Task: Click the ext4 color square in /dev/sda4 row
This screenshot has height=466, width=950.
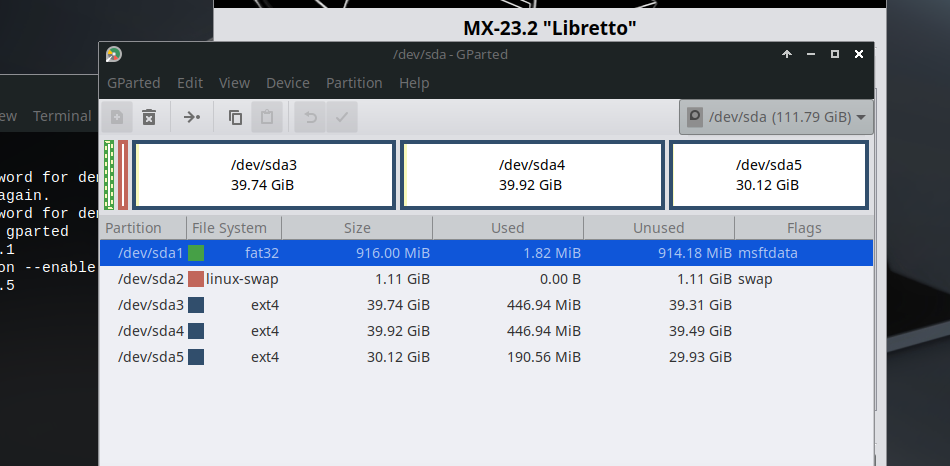Action: pyautogui.click(x=196, y=331)
